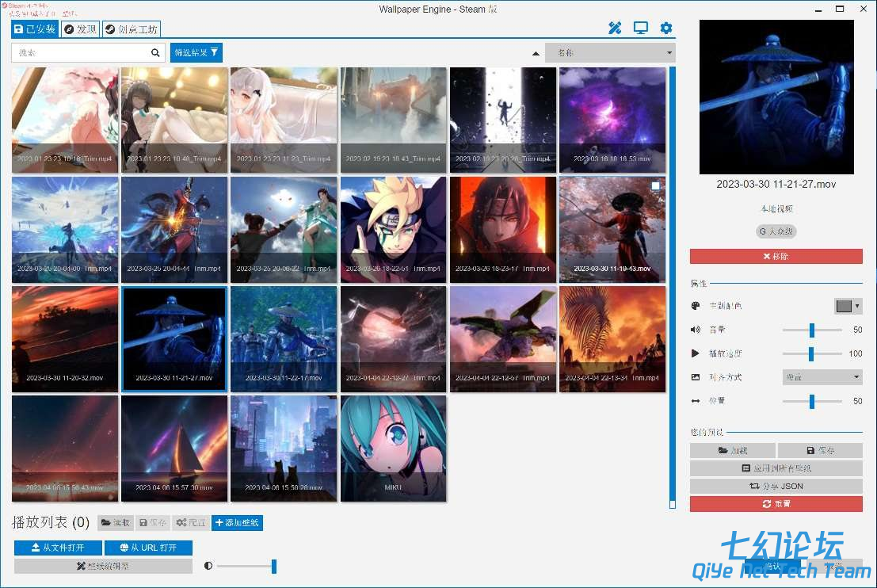
Task: Select wallpaper 2023-03-30 11-20-32.mov
Action: pos(65,339)
